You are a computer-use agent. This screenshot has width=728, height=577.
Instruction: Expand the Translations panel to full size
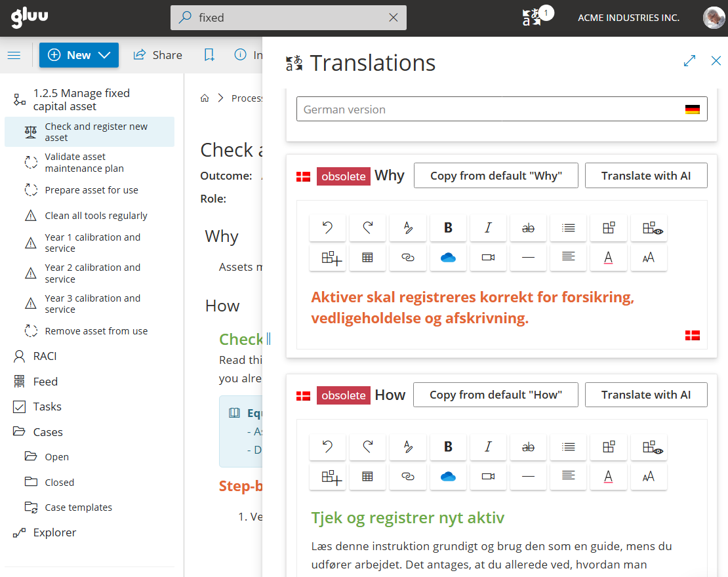pyautogui.click(x=689, y=61)
